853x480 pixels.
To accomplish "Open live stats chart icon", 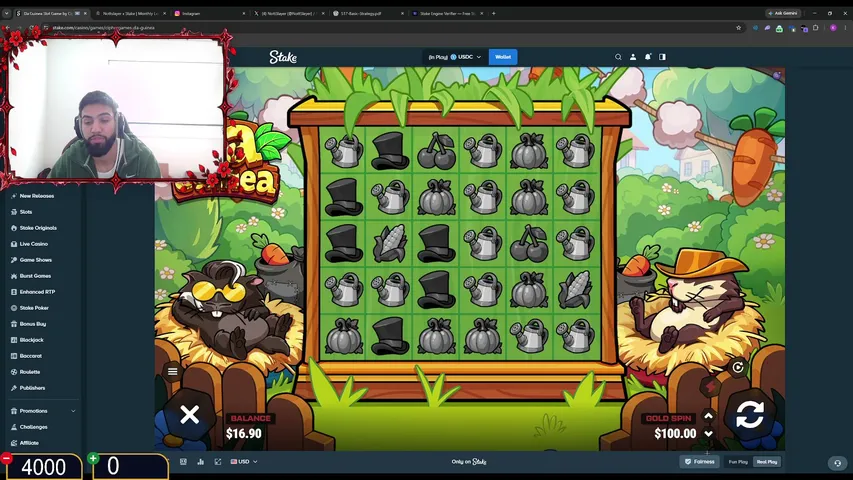I will (200, 461).
